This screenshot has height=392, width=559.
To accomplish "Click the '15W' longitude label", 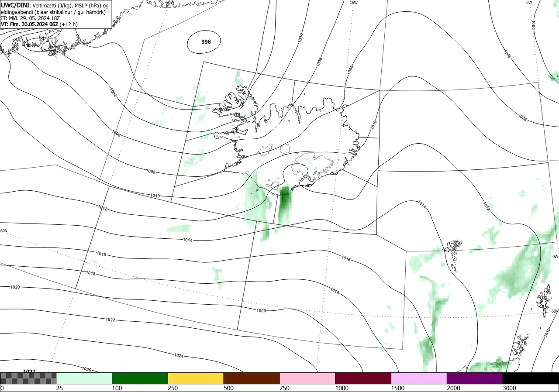I will [x=354, y=3].
